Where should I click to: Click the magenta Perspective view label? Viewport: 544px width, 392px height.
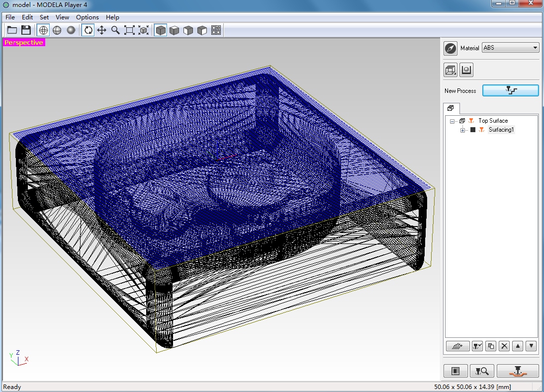click(x=24, y=42)
